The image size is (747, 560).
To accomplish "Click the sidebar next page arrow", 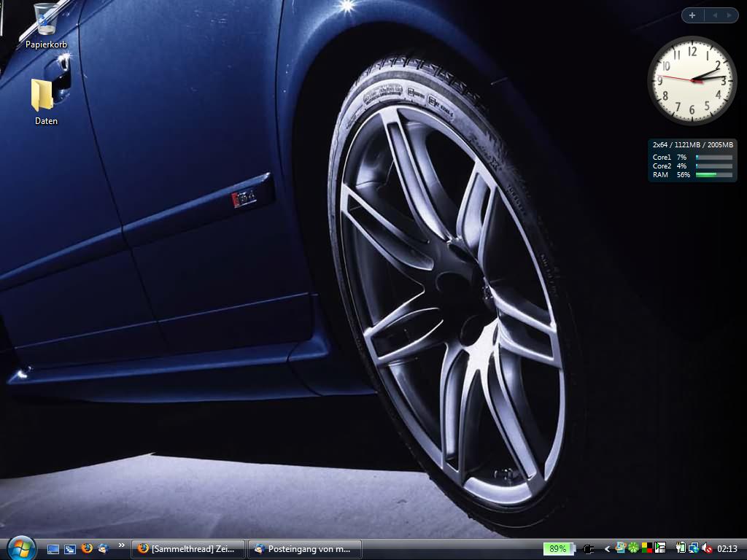I will 729,15.
